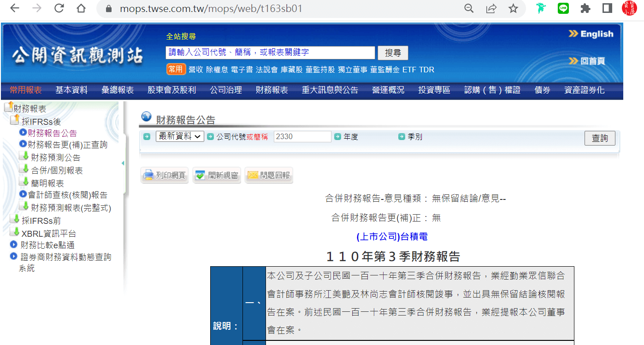Open the 常用報表 menu
The image size is (644, 345).
coord(26,90)
